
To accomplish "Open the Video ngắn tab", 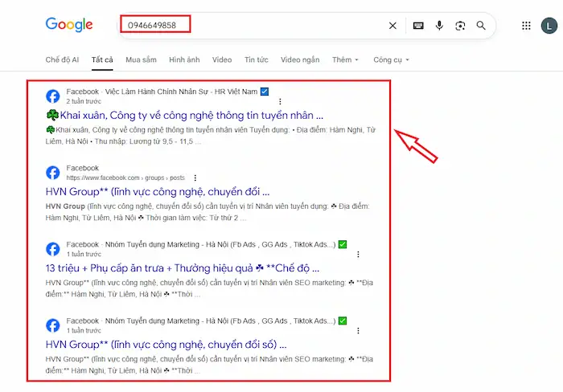I will [x=299, y=59].
